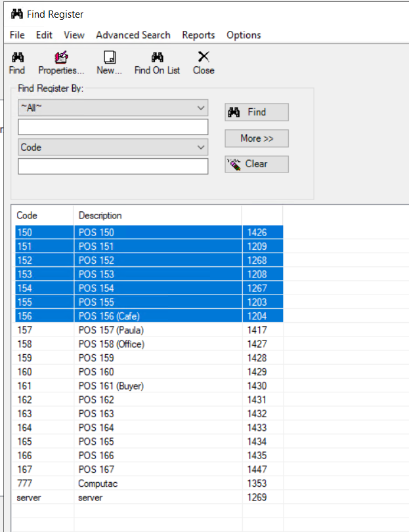Select row POS 161 (Buyer)
This screenshot has height=532, width=409.
[x=149, y=386]
